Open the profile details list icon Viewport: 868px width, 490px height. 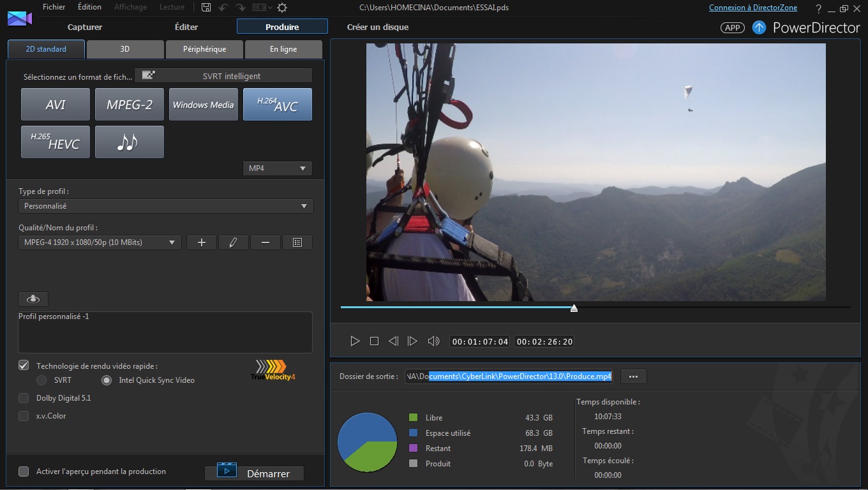click(297, 242)
